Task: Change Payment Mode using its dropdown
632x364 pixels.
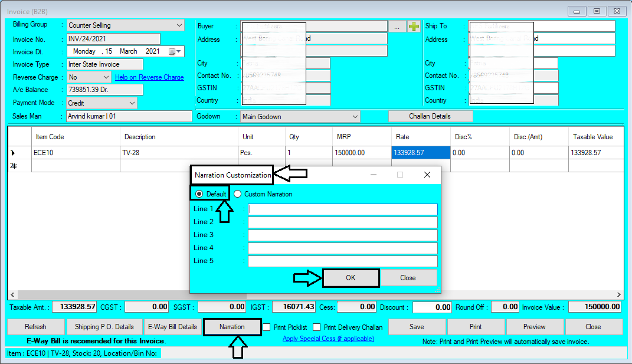Action: [133, 103]
